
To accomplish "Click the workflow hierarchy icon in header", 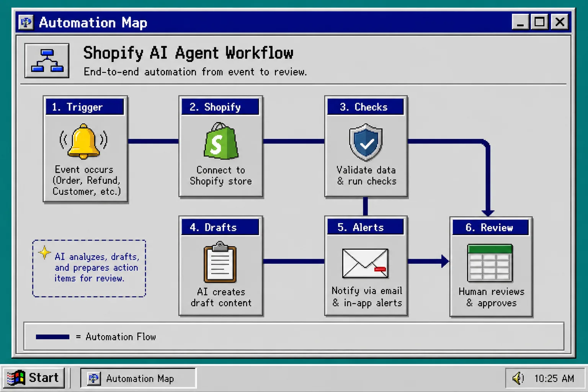I will coord(47,60).
